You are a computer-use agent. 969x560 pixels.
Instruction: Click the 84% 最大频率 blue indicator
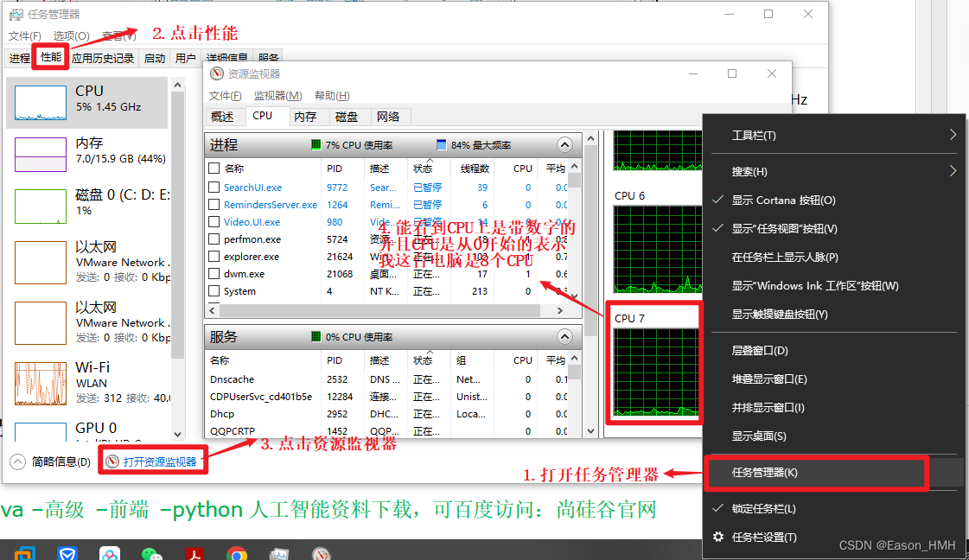coord(441,144)
